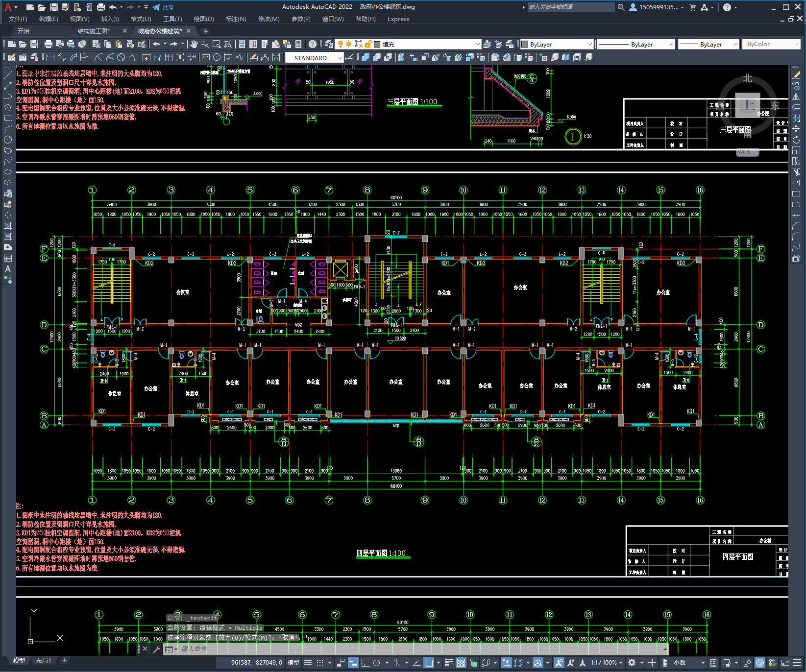The height and width of the screenshot is (672, 806).
Task: Click the 共享 share button
Action: [163, 7]
